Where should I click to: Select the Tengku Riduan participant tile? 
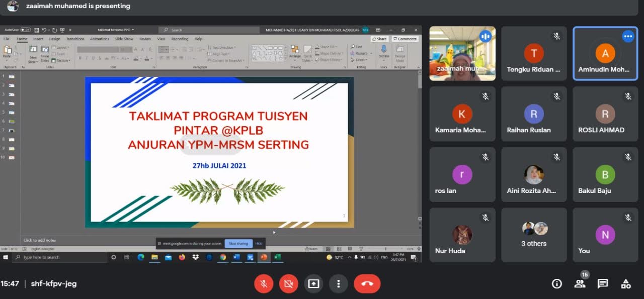(534, 53)
